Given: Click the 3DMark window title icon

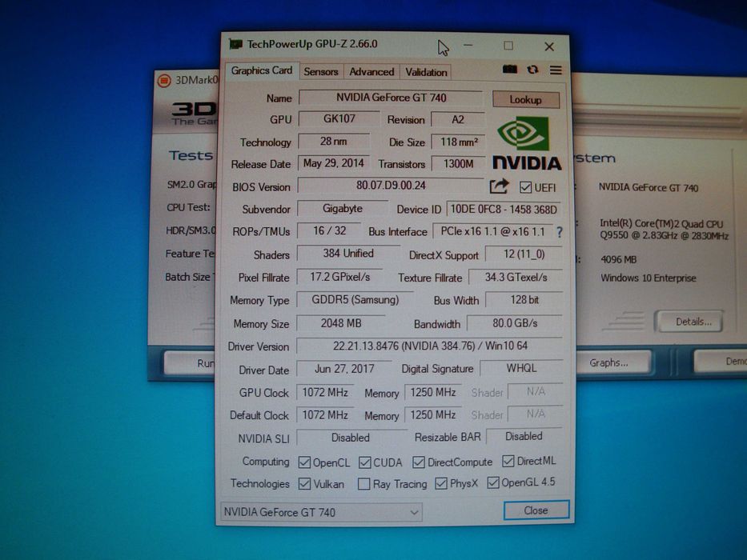Looking at the screenshot, I should point(164,81).
